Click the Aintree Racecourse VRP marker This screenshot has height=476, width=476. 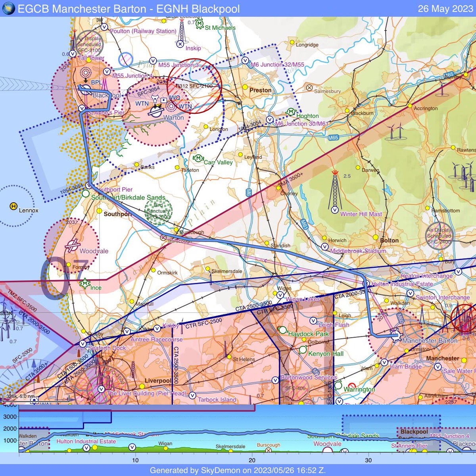[127, 332]
